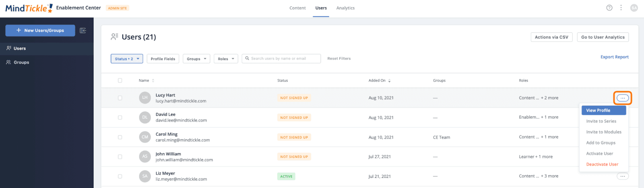Toggle the select-all users checkbox
Screen dimensions: 644x188
[120, 81]
